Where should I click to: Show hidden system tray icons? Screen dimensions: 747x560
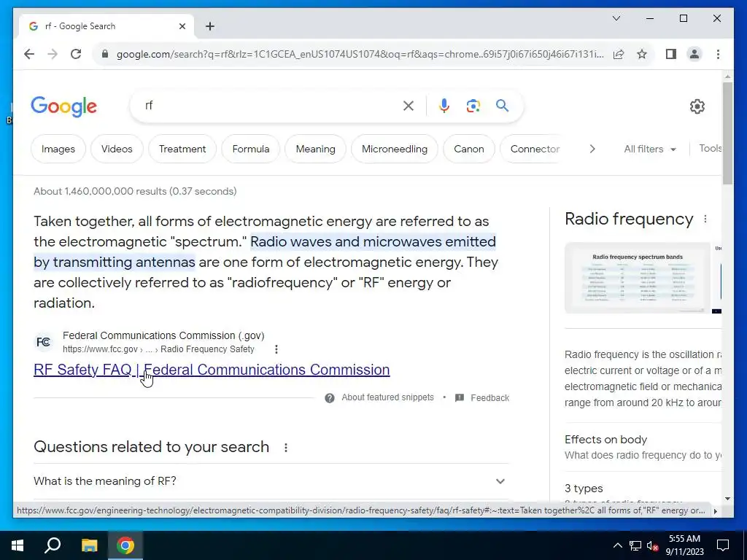pos(617,545)
